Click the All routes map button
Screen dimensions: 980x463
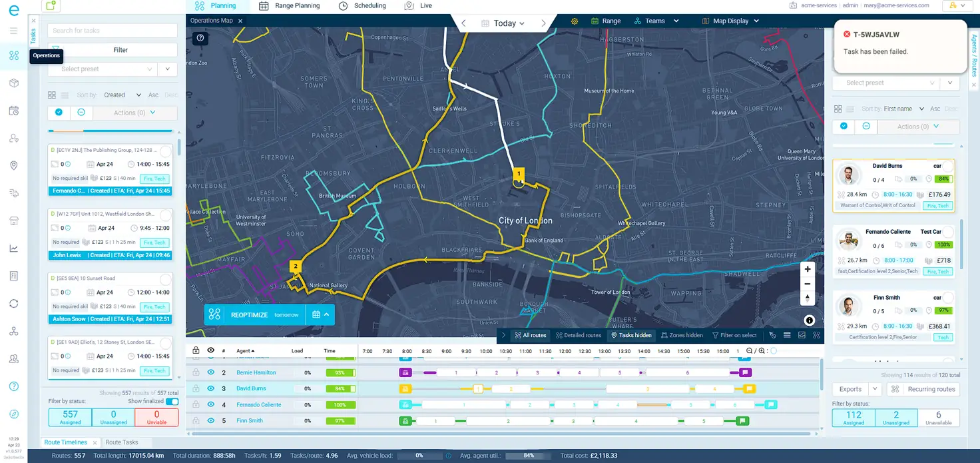531,335
